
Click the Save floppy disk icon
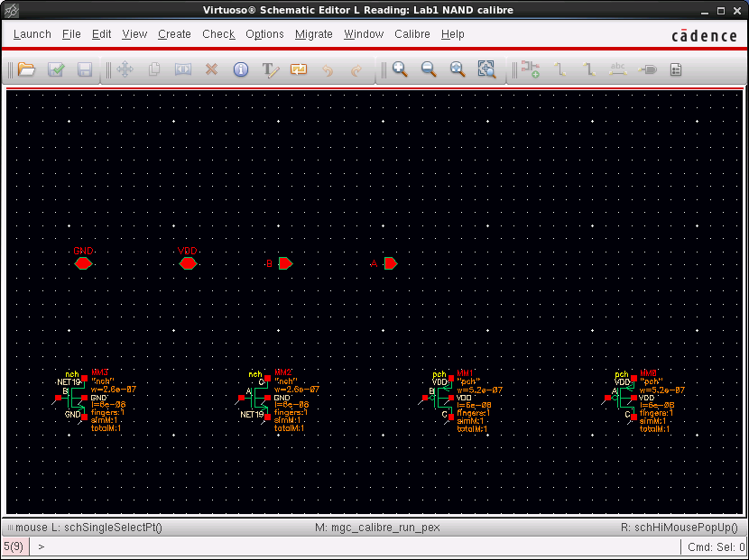coord(85,69)
